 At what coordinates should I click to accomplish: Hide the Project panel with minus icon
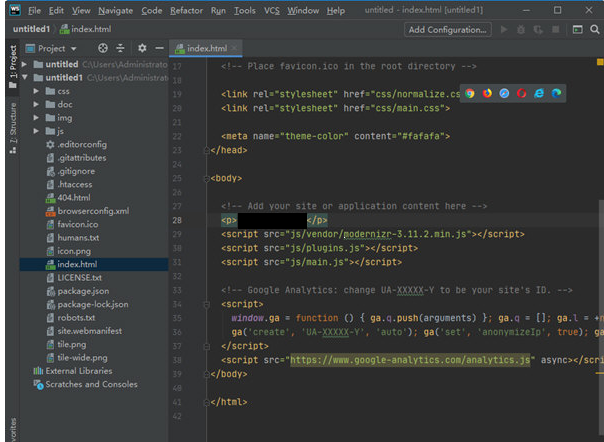pos(159,48)
